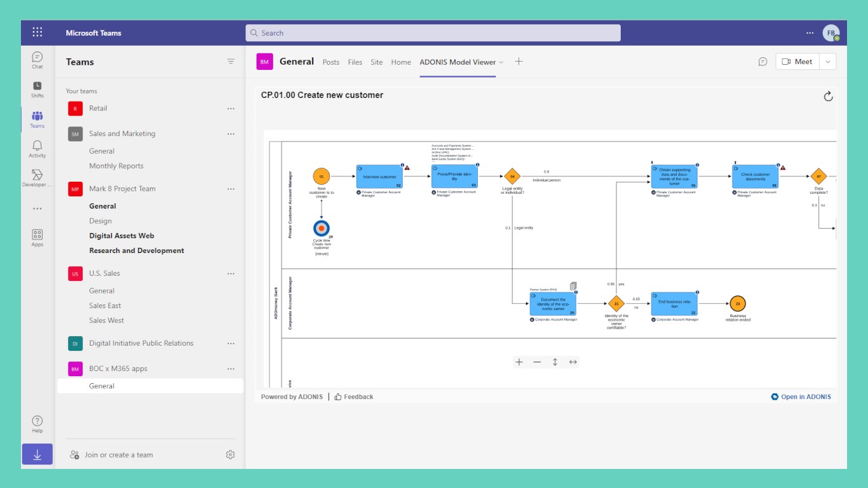This screenshot has width=868, height=488.
Task: Switch to the Site tab
Action: click(377, 62)
